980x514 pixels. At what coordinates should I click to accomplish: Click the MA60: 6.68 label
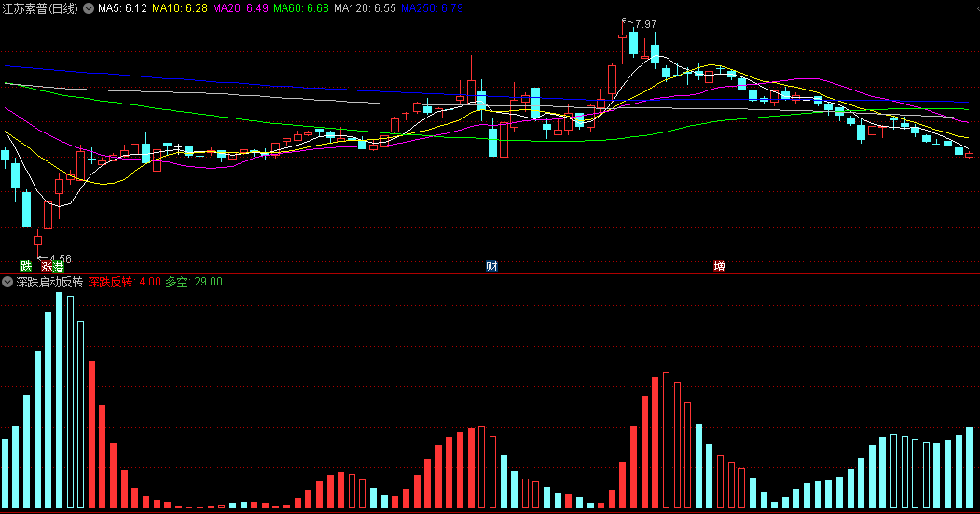click(x=301, y=8)
